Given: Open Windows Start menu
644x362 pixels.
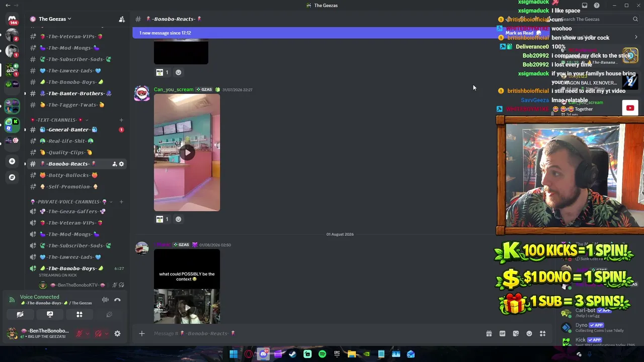Looking at the screenshot, I should coord(233,354).
